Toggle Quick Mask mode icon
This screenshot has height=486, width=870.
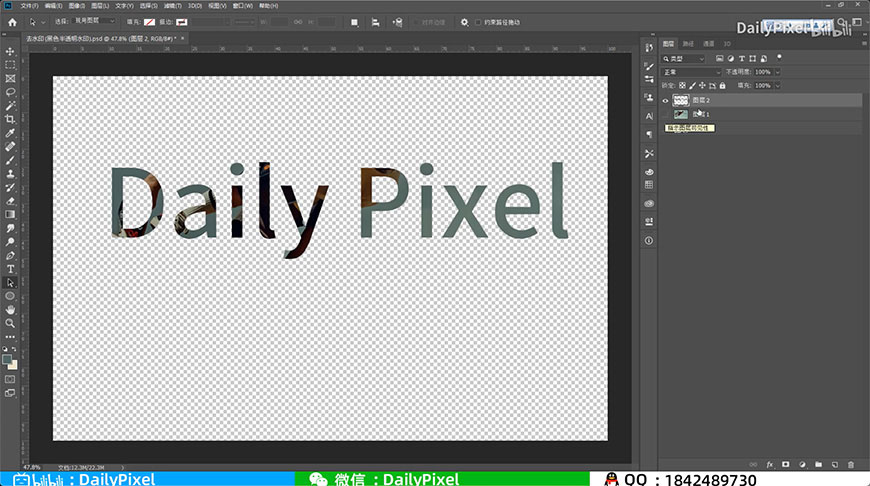coord(10,379)
